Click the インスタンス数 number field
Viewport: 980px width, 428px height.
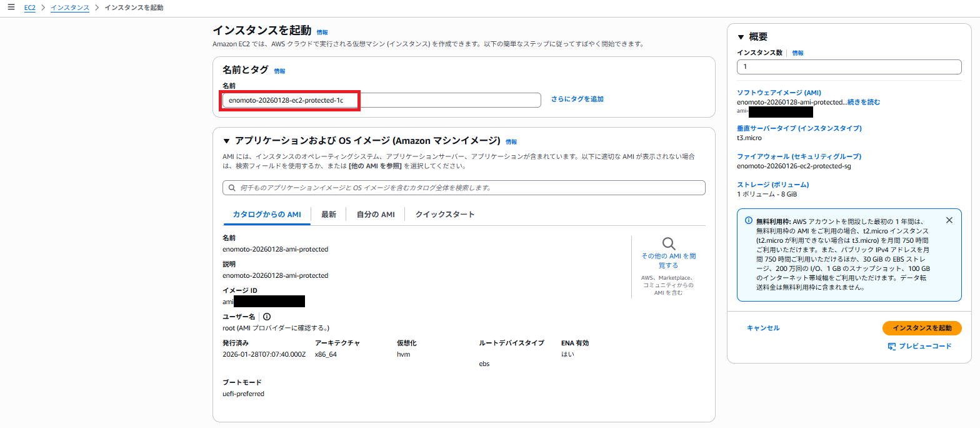click(849, 66)
